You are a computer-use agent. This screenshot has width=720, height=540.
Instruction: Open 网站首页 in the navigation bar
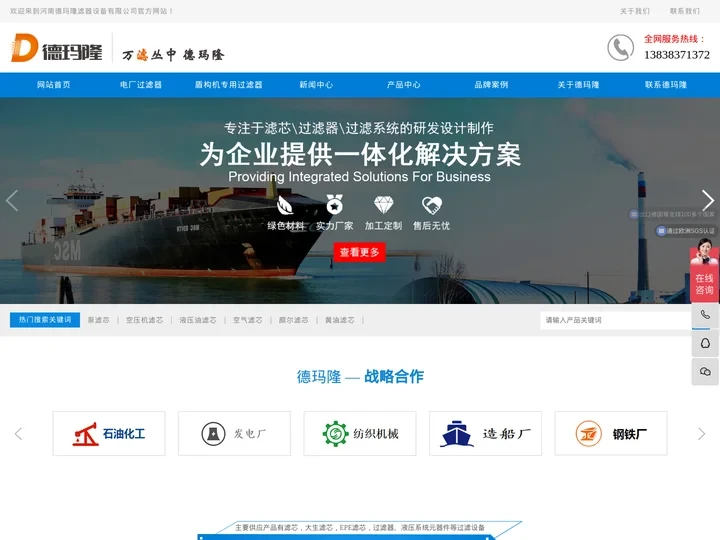coord(54,85)
